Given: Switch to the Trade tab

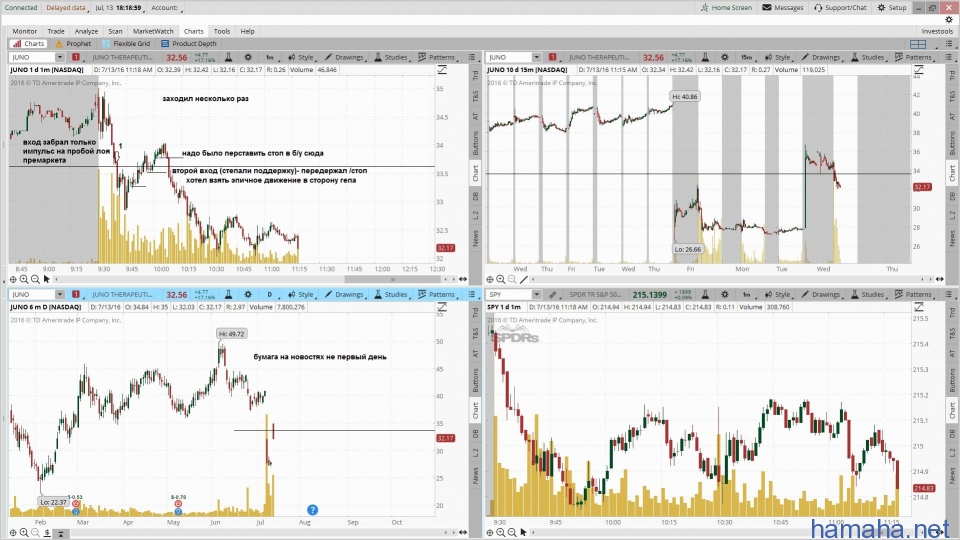Looking at the screenshot, I should (x=56, y=31).
